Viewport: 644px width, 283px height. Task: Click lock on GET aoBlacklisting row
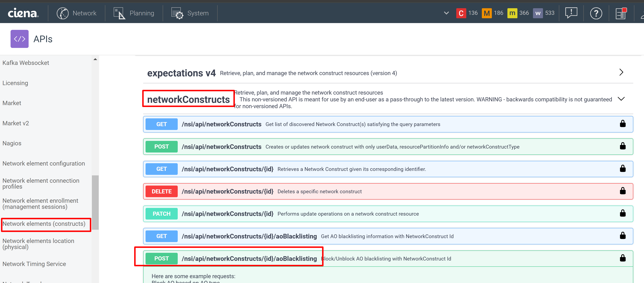click(623, 236)
